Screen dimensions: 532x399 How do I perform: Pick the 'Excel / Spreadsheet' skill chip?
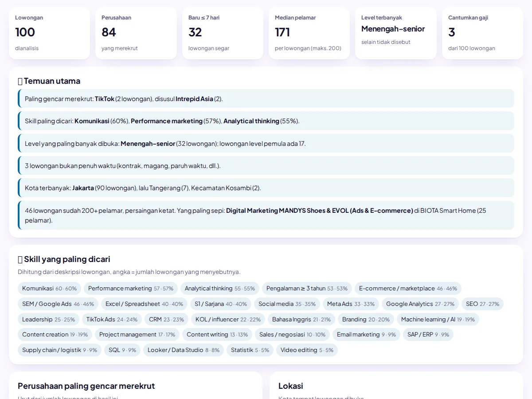[x=145, y=304]
